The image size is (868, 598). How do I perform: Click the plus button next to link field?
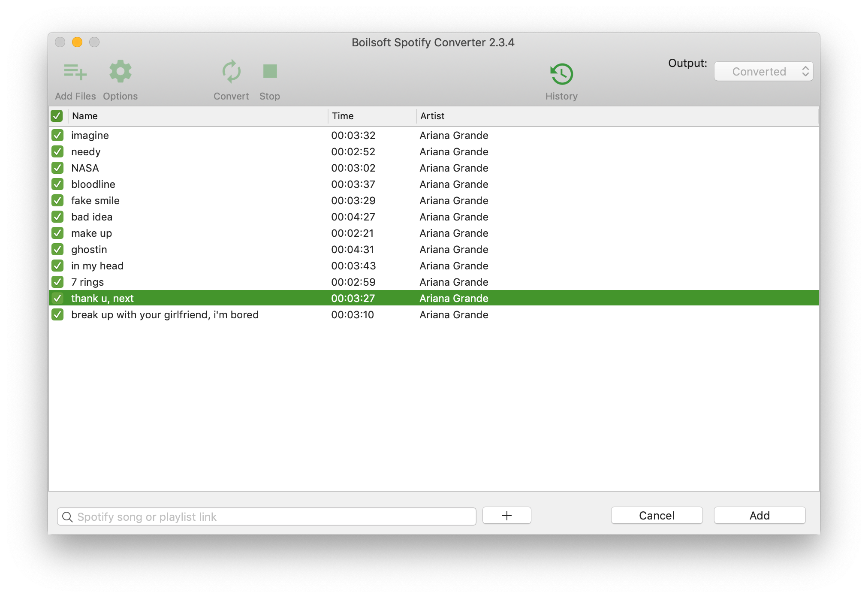pos(506,515)
